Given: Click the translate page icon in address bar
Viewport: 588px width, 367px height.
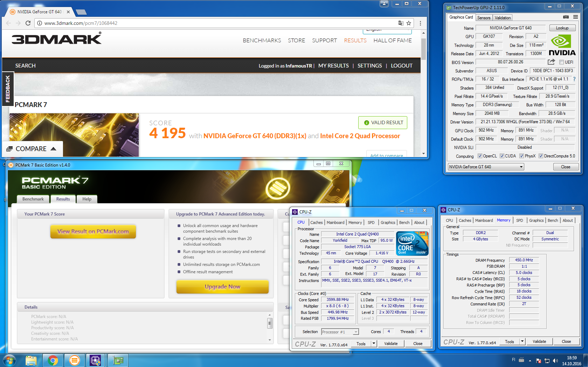Looking at the screenshot, I should pyautogui.click(x=401, y=23).
